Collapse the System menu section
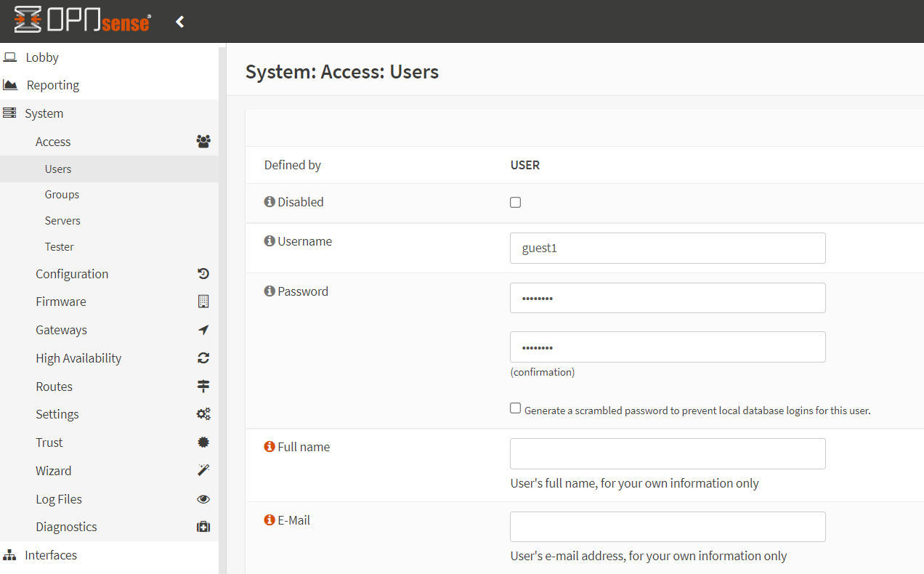This screenshot has height=574, width=924. point(44,113)
